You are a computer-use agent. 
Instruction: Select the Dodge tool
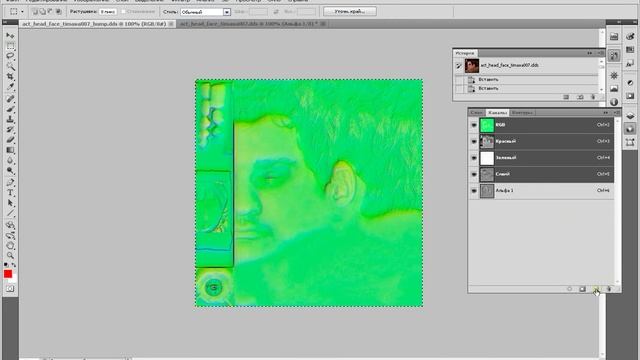[x=10, y=170]
